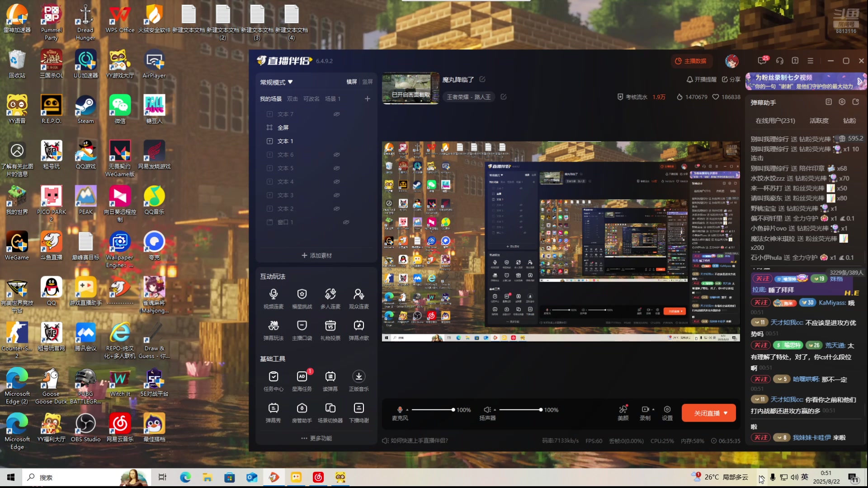Adjust speaker volume slider

(x=520, y=410)
